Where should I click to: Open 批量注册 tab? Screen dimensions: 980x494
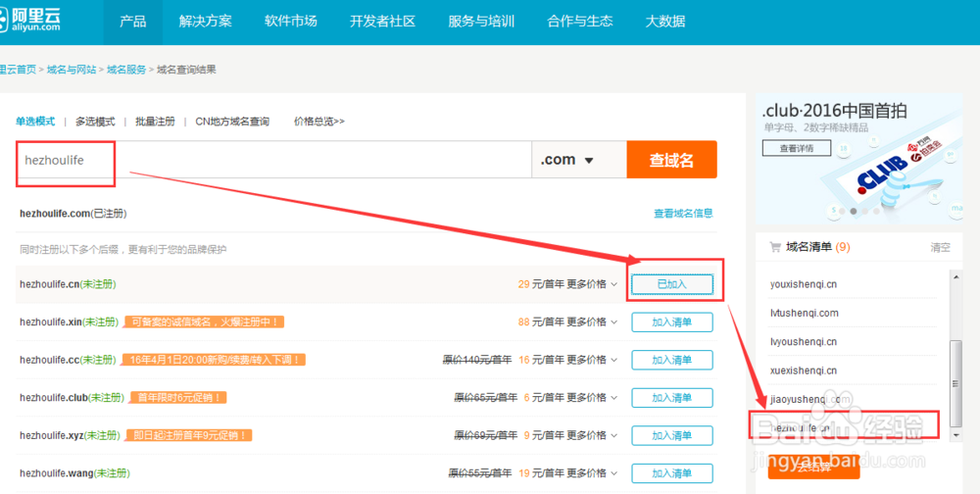click(155, 122)
